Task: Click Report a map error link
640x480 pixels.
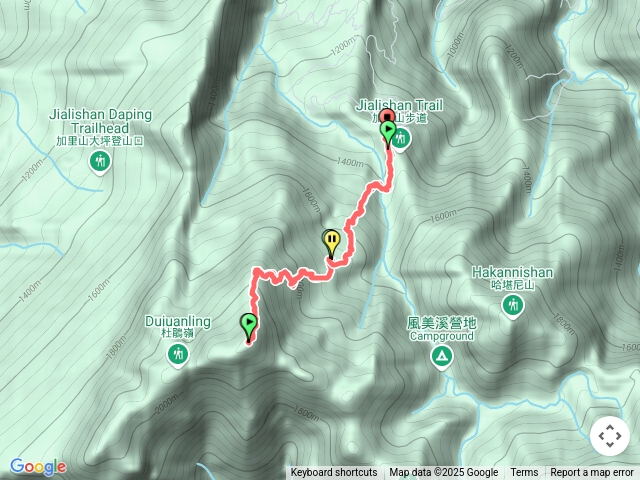Action: [x=591, y=473]
